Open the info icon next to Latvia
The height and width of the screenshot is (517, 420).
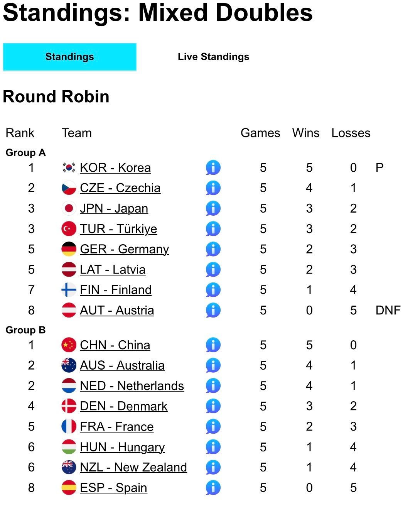click(x=213, y=269)
